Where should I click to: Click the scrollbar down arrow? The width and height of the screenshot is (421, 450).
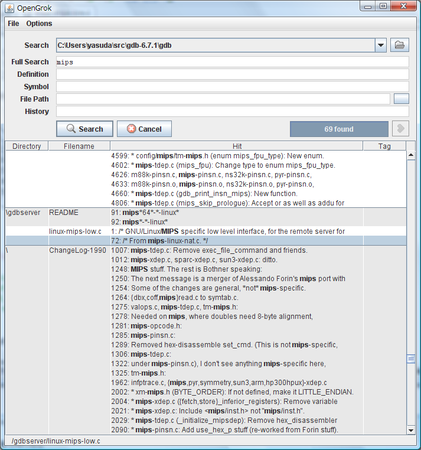(x=411, y=430)
